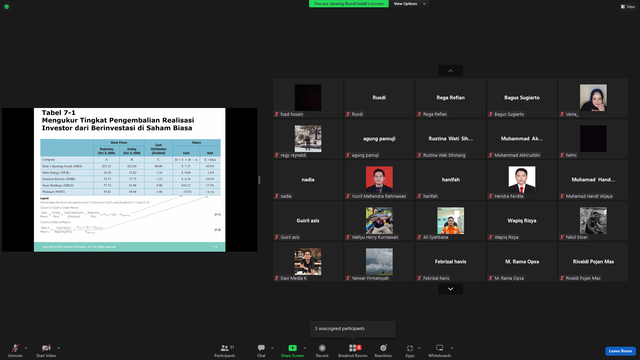Click muted mic icon on Rusdi's tile
Image resolution: width=640 pixels, height=360 pixels.
(x=348, y=114)
